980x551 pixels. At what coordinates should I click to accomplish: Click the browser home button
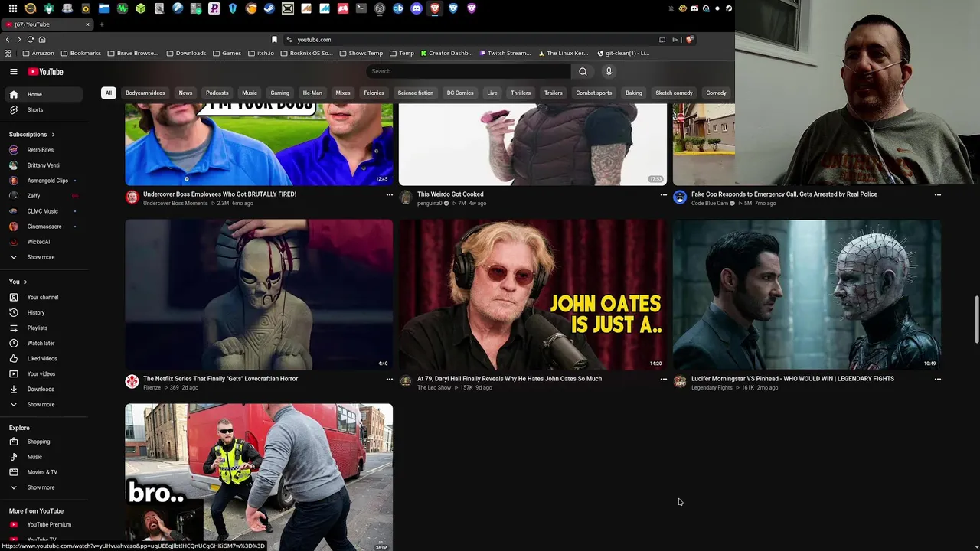click(x=42, y=39)
